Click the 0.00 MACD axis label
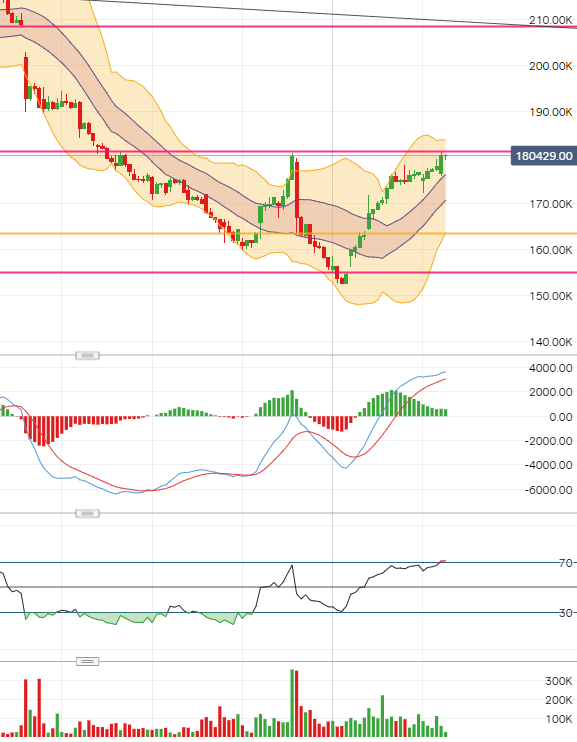Screen dimensions: 577x742 (560, 417)
